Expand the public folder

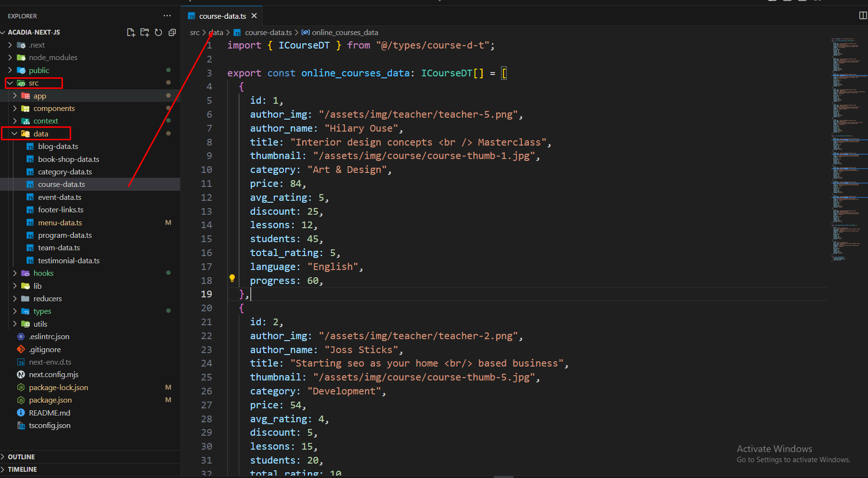click(10, 70)
